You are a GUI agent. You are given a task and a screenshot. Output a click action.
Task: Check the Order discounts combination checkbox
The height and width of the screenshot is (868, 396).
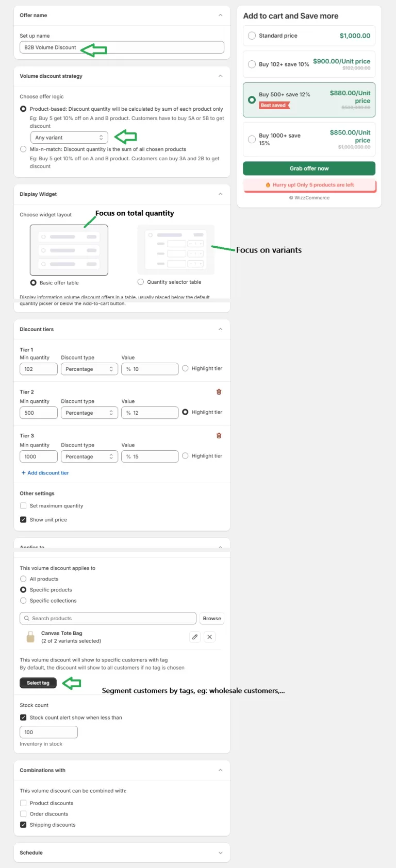coord(23,814)
